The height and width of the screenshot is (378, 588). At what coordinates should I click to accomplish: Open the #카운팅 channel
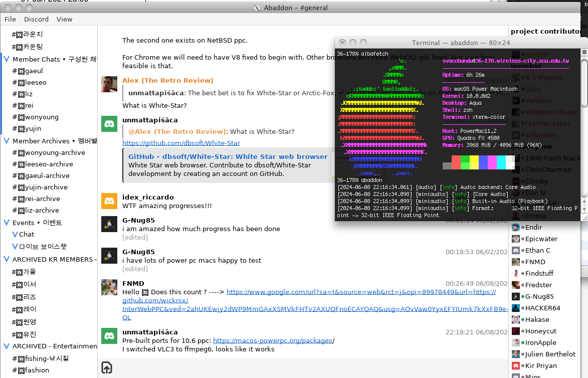coord(28,47)
